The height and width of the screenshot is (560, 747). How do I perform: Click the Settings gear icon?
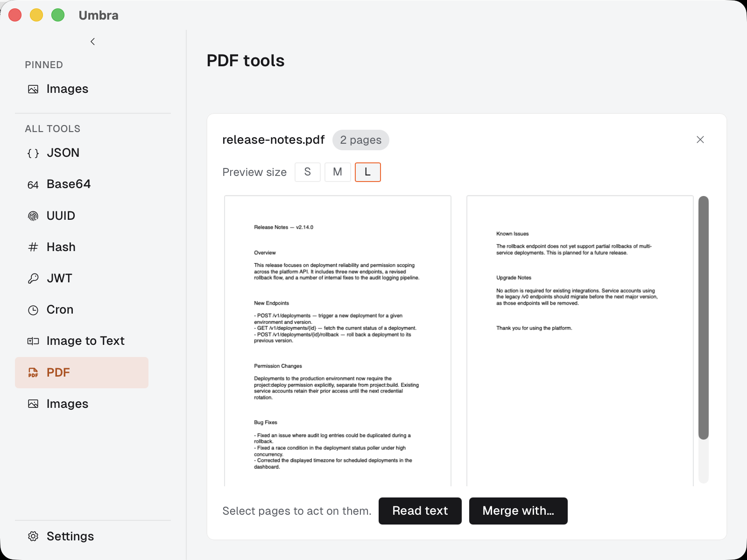coord(33,536)
